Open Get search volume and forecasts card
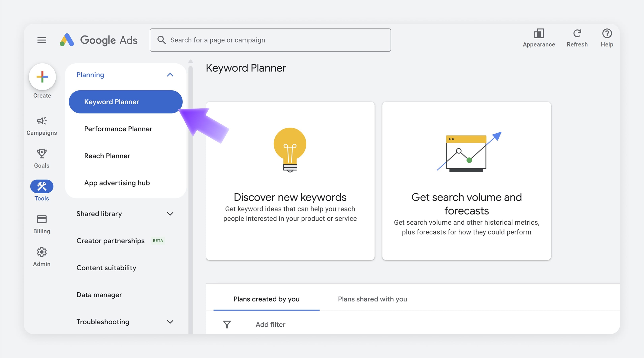 tap(467, 181)
